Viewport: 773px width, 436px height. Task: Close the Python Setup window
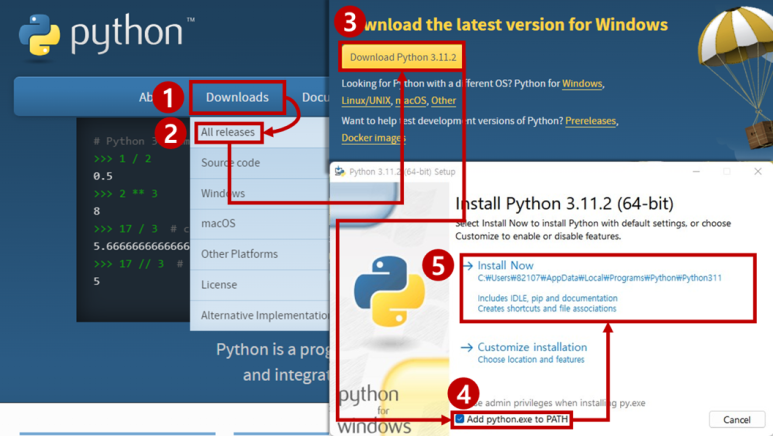coord(758,171)
